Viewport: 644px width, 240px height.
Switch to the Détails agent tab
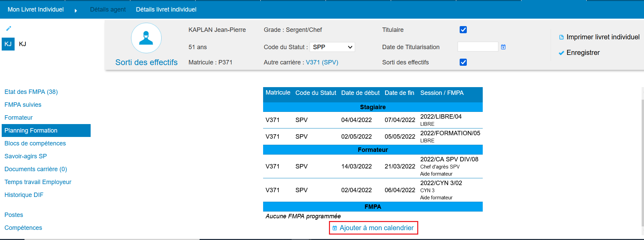108,9
